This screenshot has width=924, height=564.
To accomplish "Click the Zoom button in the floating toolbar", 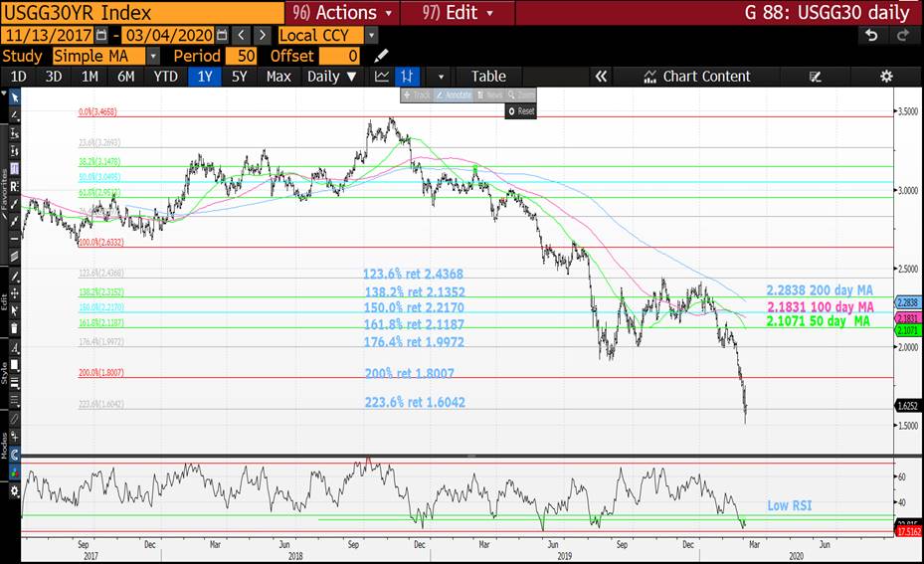I will coord(521,94).
